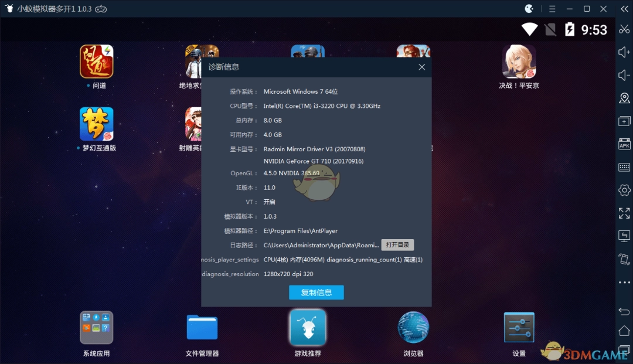Open the 浏览器 browser app
The width and height of the screenshot is (633, 364).
point(413,327)
